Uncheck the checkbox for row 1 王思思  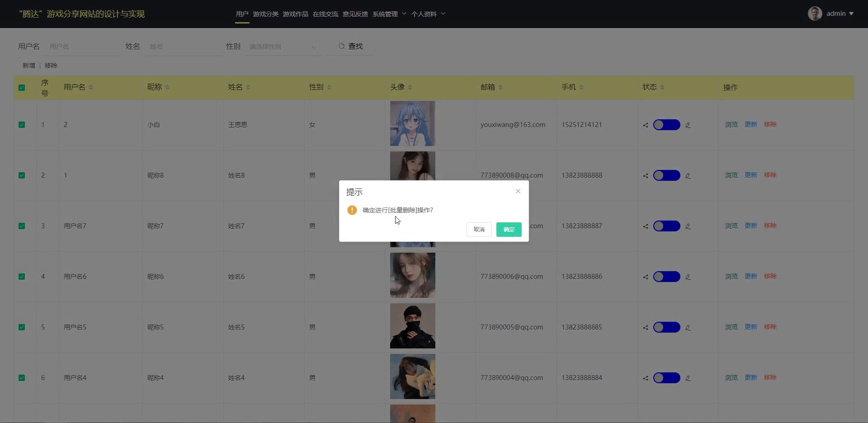click(x=22, y=125)
